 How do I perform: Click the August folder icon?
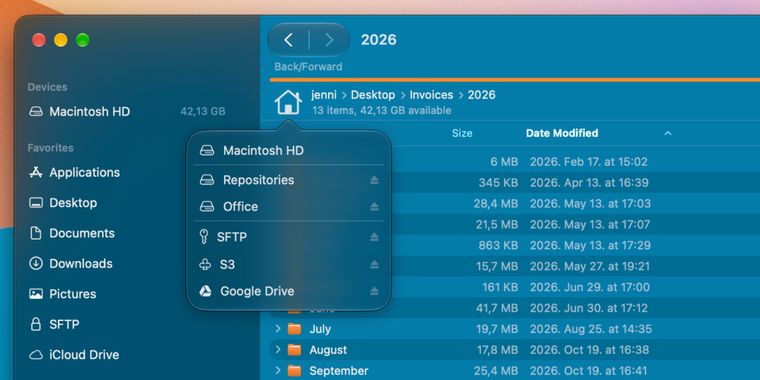point(294,350)
